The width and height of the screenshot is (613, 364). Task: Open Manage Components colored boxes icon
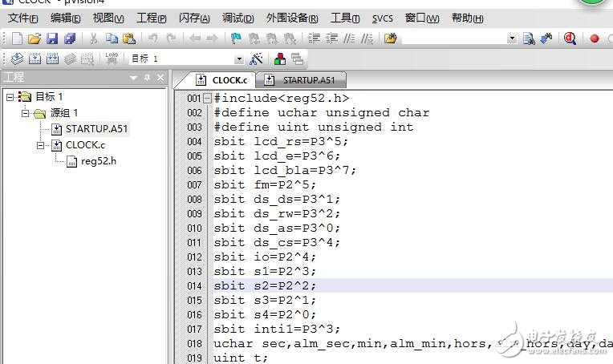pyautogui.click(x=279, y=59)
